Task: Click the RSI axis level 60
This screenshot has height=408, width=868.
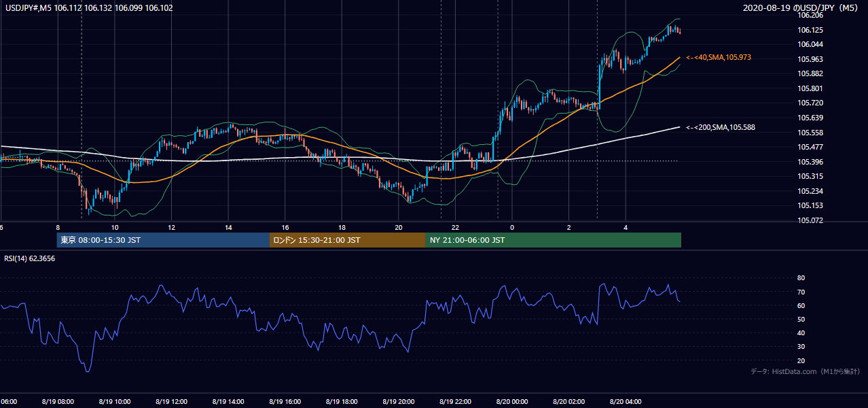Action: [801, 306]
